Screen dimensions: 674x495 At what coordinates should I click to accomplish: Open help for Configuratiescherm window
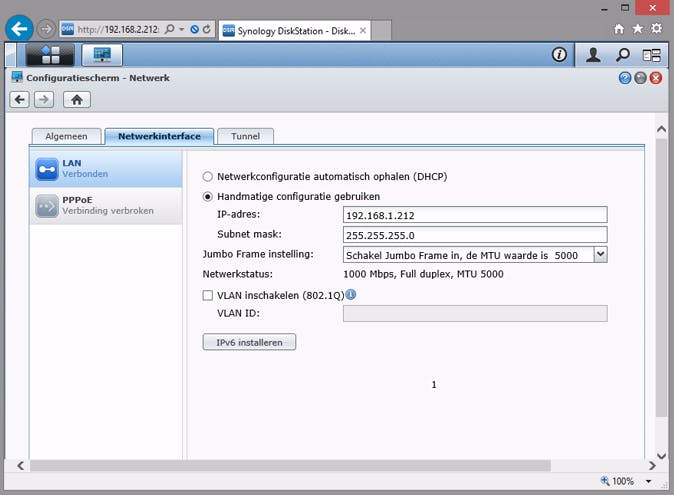click(x=625, y=78)
